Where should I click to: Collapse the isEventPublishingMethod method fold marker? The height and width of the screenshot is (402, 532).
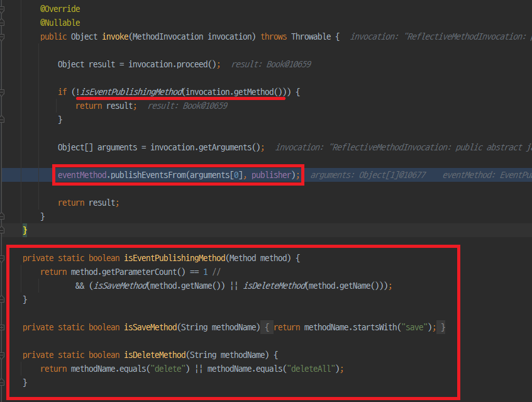point(2,259)
